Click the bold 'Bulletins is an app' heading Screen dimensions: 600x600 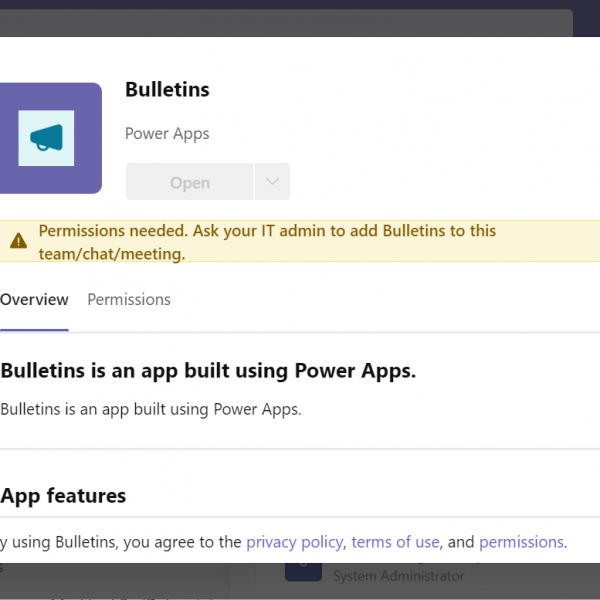pos(208,371)
